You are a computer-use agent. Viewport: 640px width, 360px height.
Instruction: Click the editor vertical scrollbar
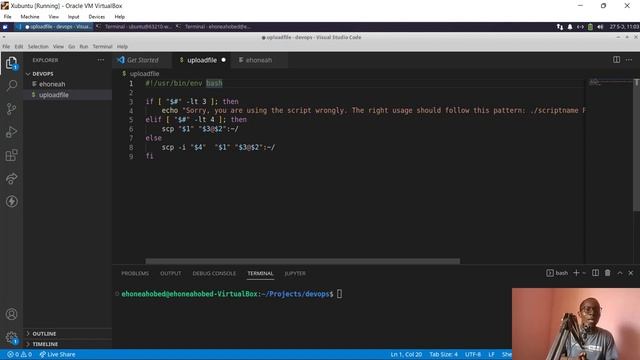click(x=636, y=145)
